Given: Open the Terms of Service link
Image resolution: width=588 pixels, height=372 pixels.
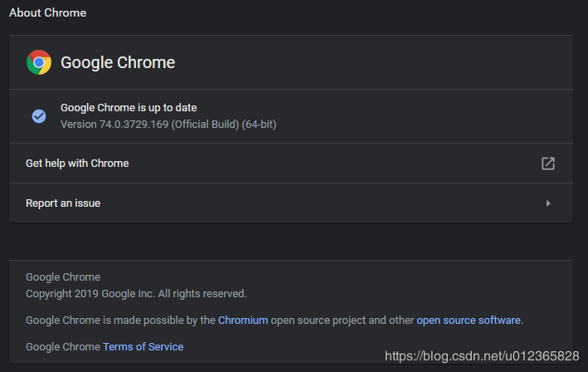Looking at the screenshot, I should (x=143, y=346).
